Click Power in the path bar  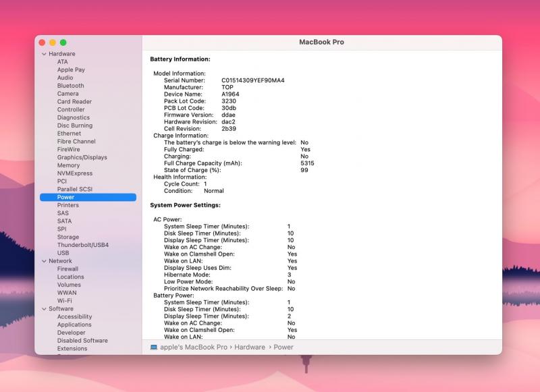click(283, 347)
